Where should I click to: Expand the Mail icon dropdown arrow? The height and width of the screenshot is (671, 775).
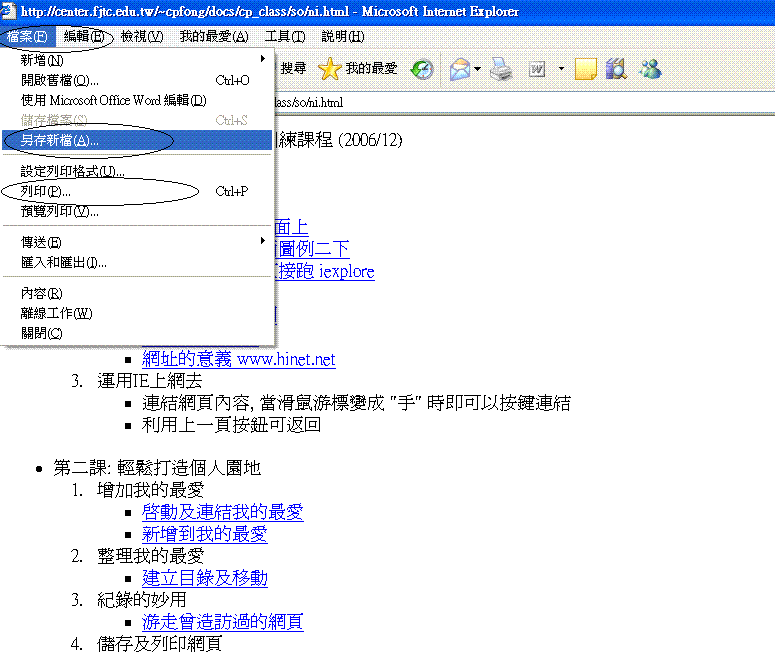pyautogui.click(x=477, y=69)
